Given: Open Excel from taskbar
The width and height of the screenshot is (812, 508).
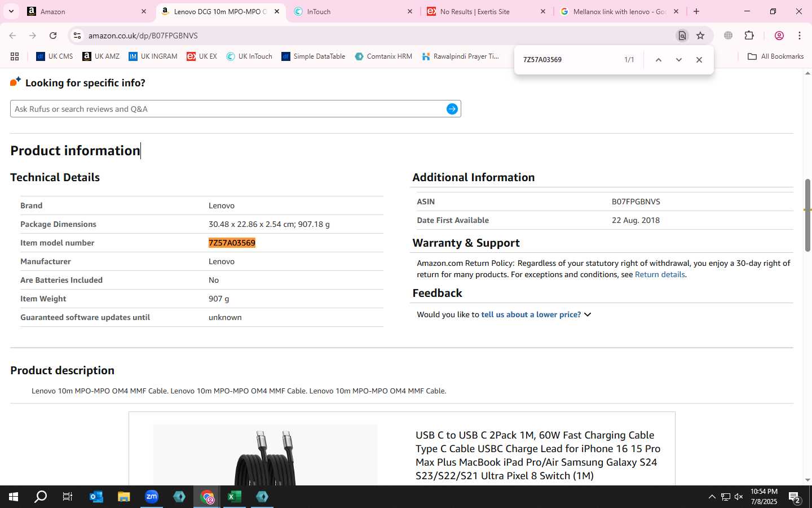Looking at the screenshot, I should pos(235,497).
